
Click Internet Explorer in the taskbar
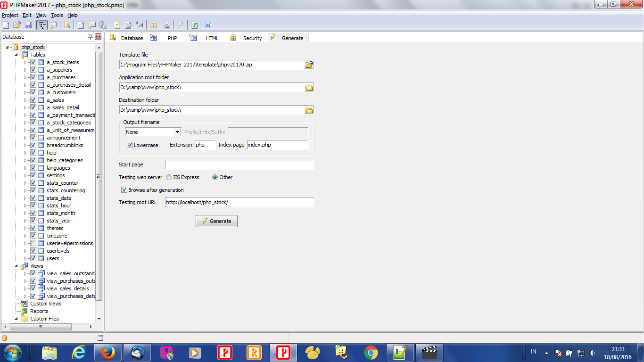[78, 353]
